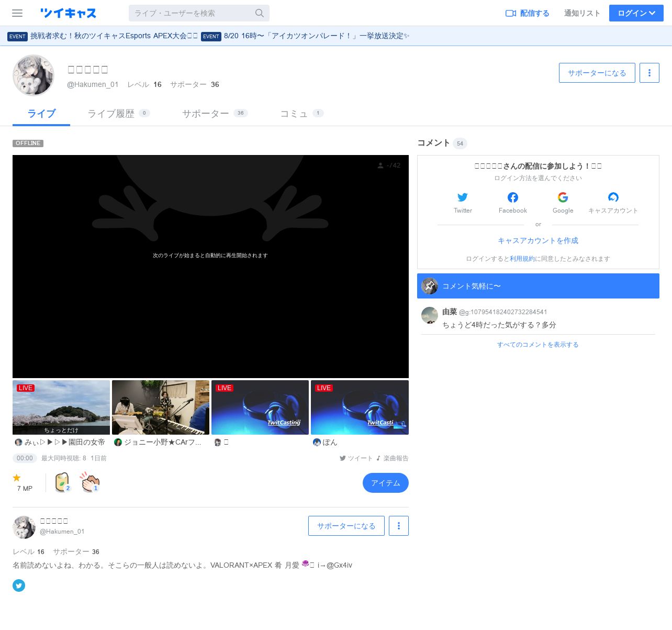Log in with the Facebook icon
This screenshot has height=630, width=672.
(513, 197)
